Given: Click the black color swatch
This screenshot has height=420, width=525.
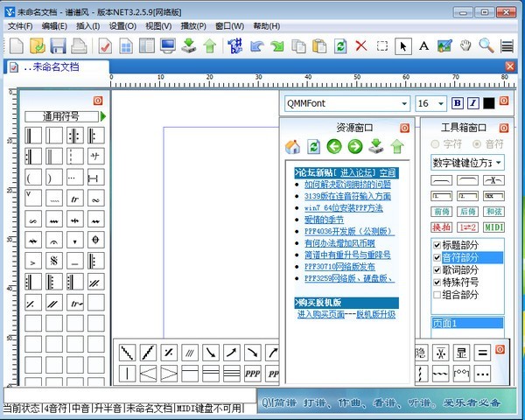Looking at the screenshot, I should click(488, 103).
